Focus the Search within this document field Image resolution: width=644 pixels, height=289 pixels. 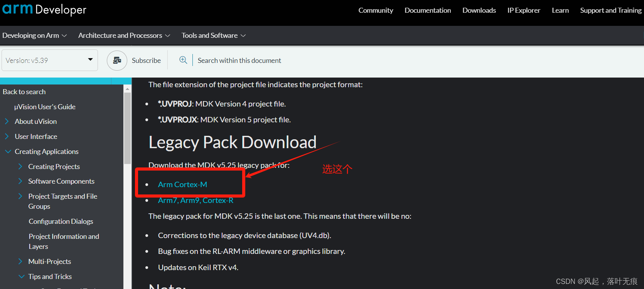click(x=239, y=61)
